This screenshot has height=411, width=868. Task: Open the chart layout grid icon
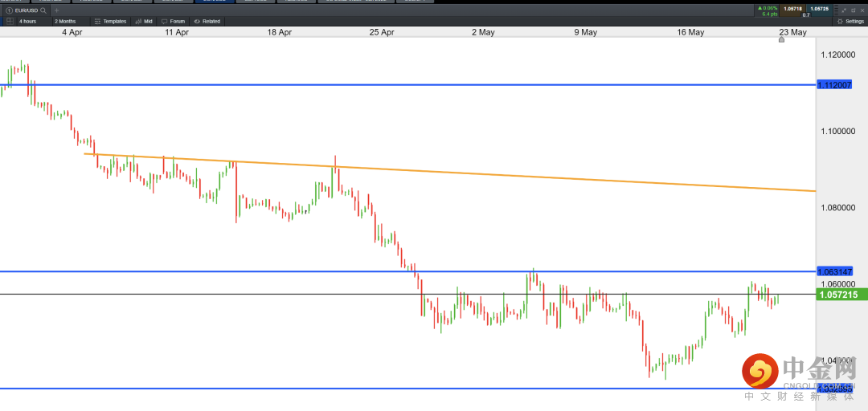[10, 21]
